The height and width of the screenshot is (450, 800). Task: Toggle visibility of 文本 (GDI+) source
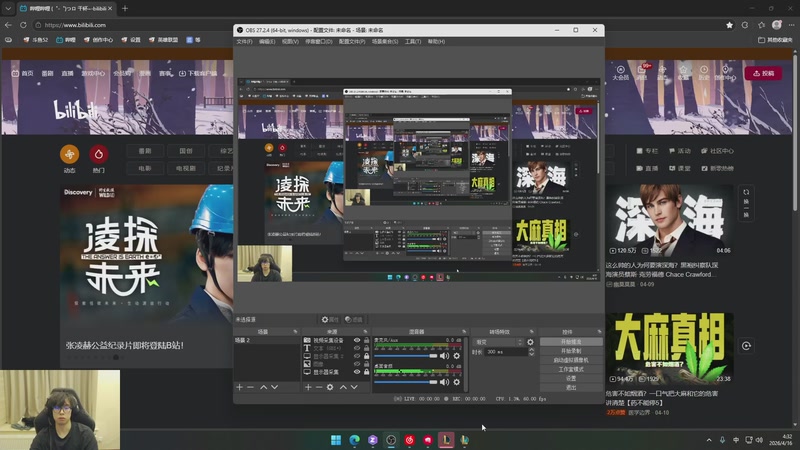coord(357,348)
